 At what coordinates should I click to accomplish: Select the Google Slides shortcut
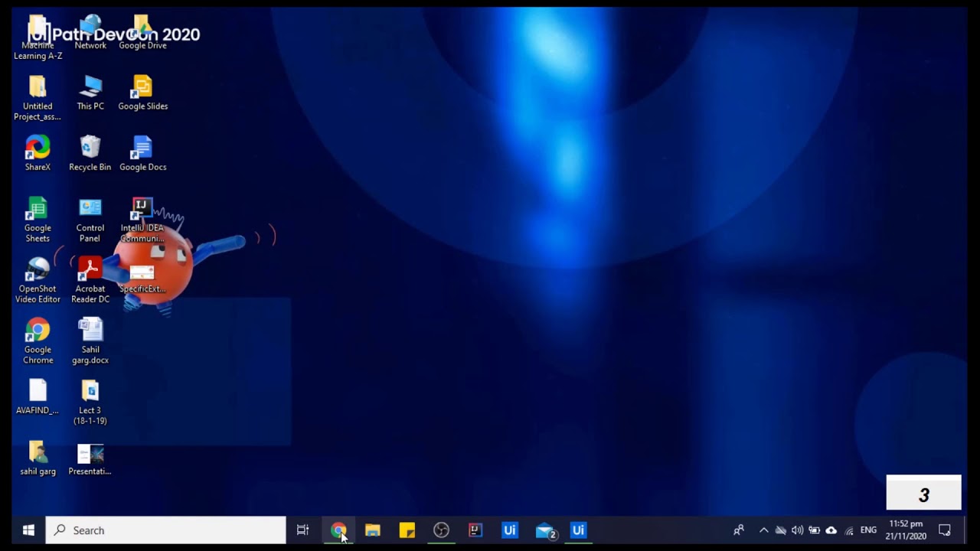pos(142,93)
